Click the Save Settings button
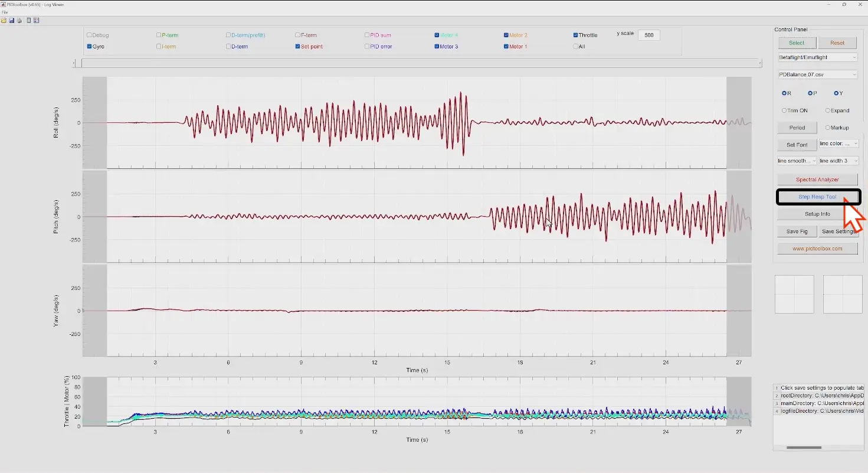Screen dimensions: 868x473 [838, 231]
